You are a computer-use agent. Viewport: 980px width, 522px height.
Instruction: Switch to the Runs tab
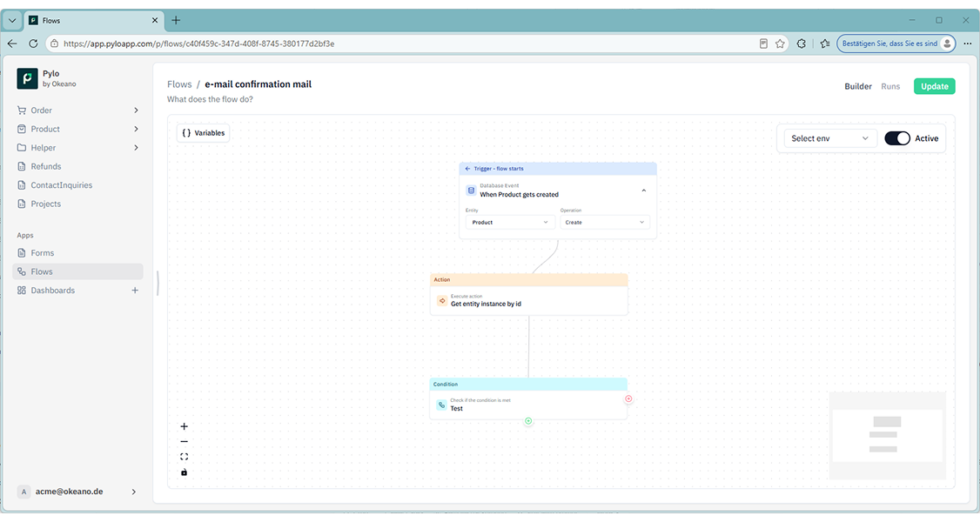click(890, 86)
